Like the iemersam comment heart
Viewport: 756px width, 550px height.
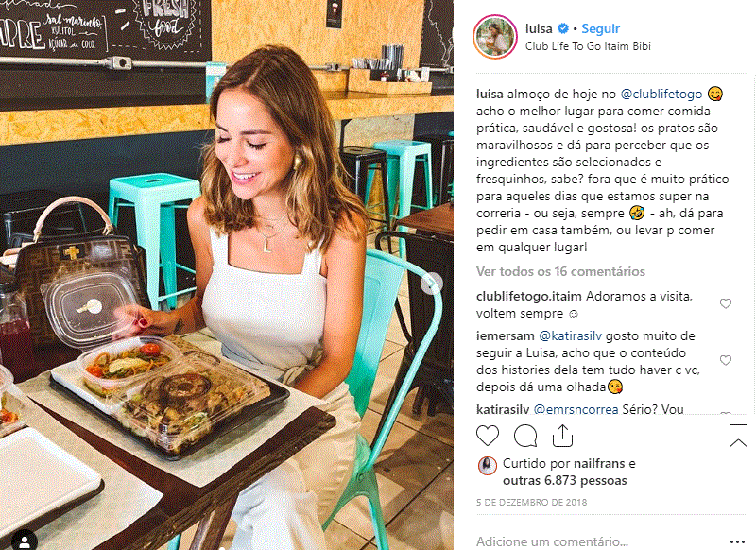tap(726, 360)
